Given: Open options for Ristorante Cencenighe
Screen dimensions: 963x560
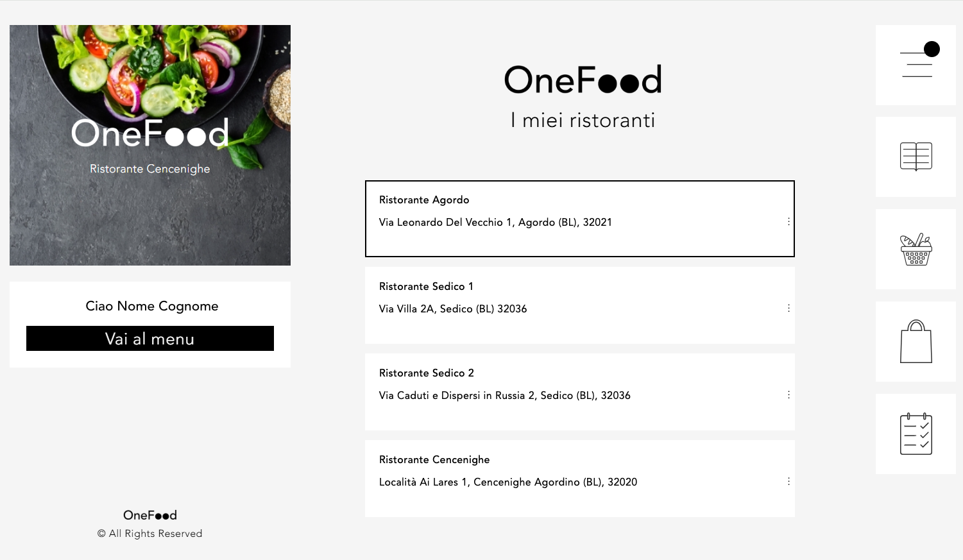Looking at the screenshot, I should 788,482.
